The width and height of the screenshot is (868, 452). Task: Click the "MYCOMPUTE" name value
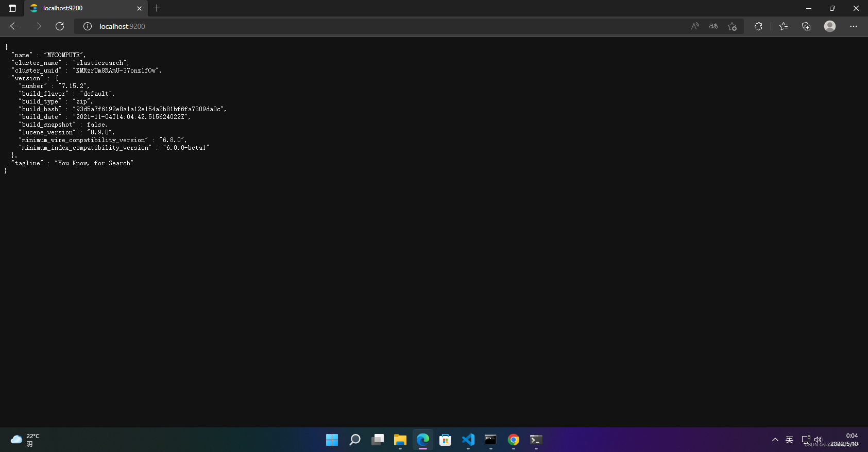point(64,55)
